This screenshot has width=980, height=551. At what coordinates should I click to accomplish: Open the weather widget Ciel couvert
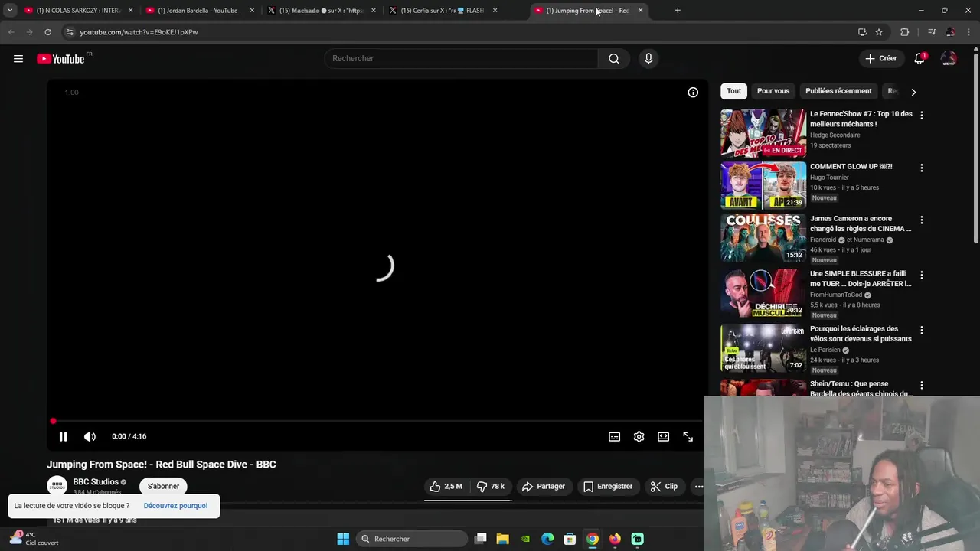(x=34, y=539)
